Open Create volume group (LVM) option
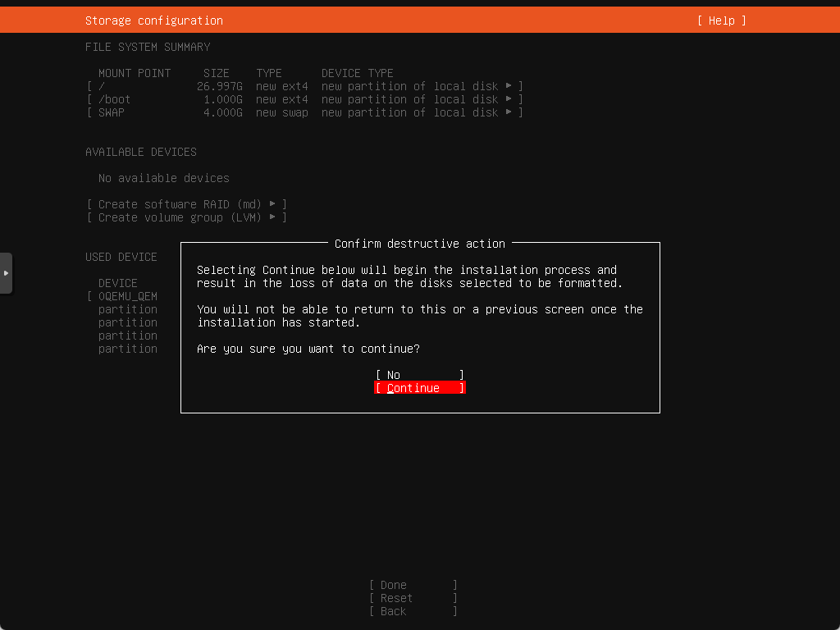This screenshot has height=630, width=840. 180,217
